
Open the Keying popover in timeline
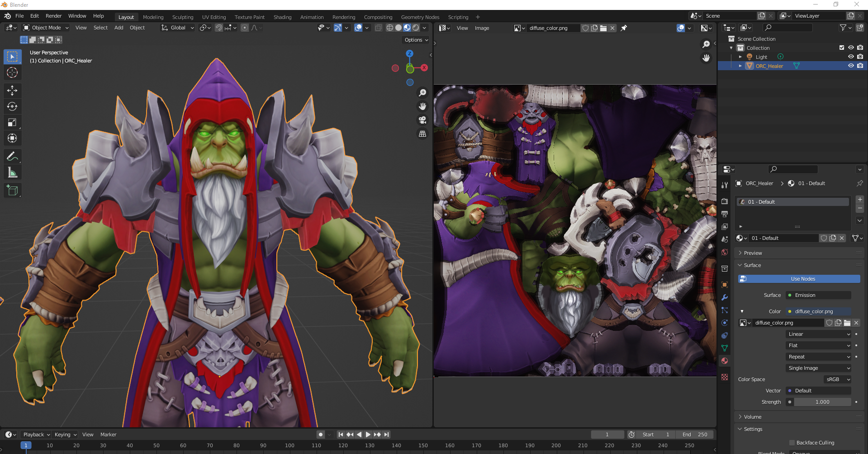pos(66,435)
